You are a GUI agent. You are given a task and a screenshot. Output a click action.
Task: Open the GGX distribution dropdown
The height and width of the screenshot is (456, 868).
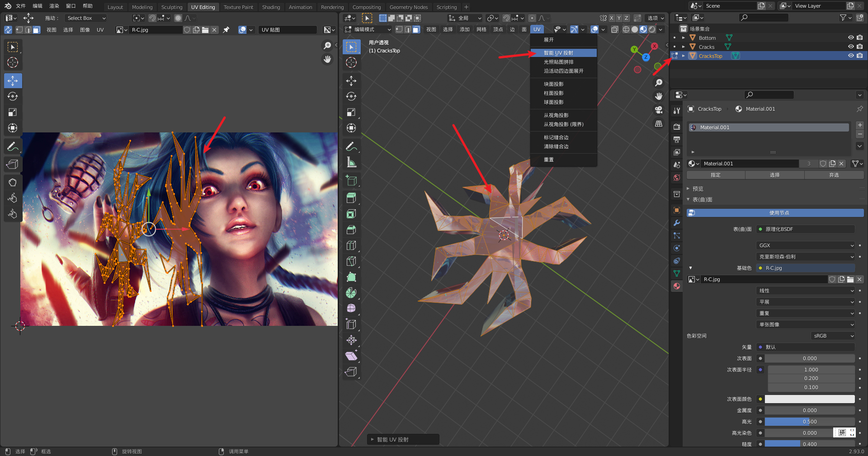(x=806, y=245)
